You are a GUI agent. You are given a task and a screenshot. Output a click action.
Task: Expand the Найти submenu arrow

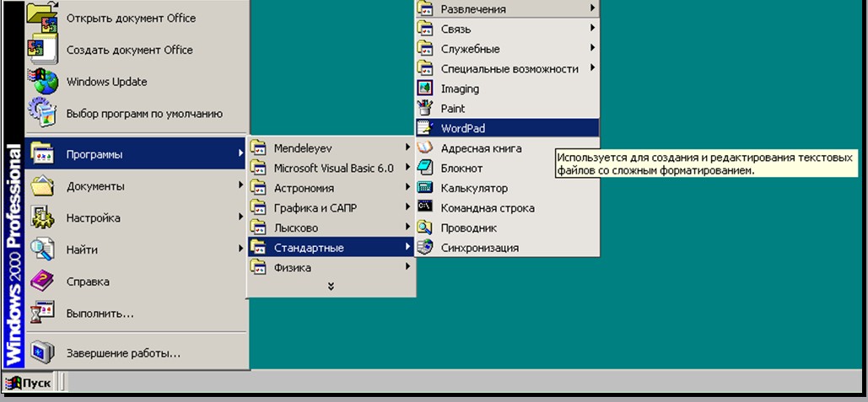pos(240,249)
